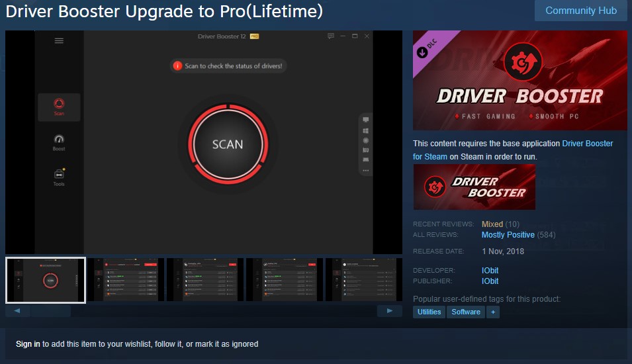Click the red alert info icon
The height and width of the screenshot is (364, 632).
click(177, 66)
